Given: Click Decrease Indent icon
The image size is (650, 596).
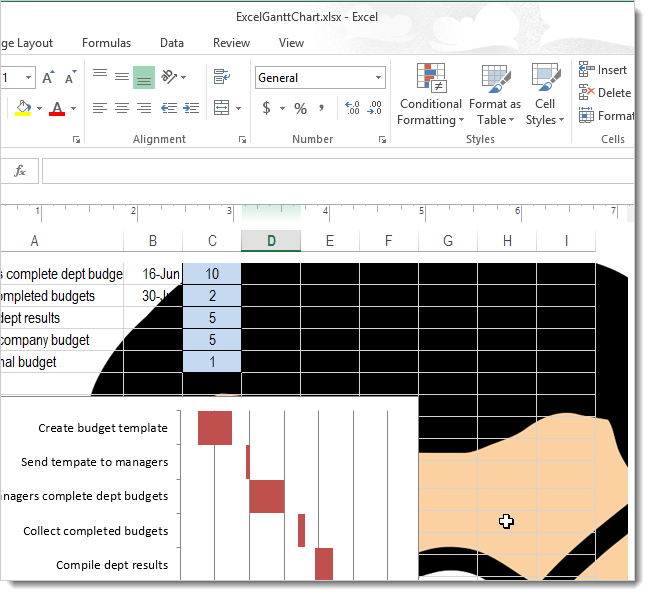Looking at the screenshot, I should point(169,109).
